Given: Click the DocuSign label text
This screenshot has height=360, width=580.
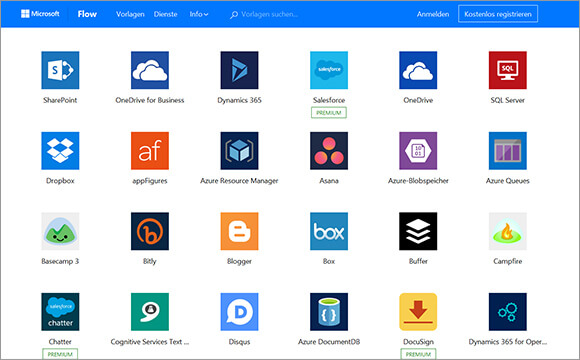Looking at the screenshot, I should tap(418, 342).
